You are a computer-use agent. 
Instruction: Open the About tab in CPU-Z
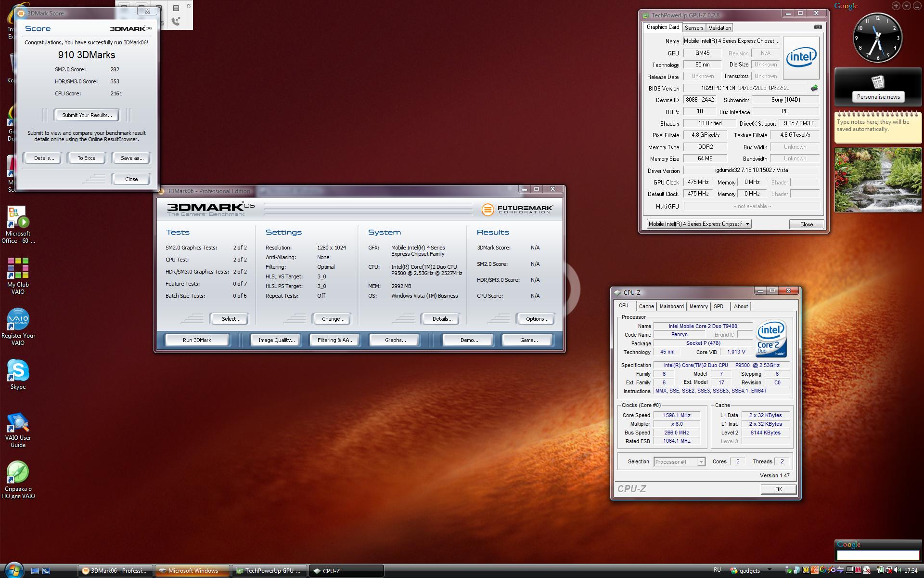coord(741,306)
